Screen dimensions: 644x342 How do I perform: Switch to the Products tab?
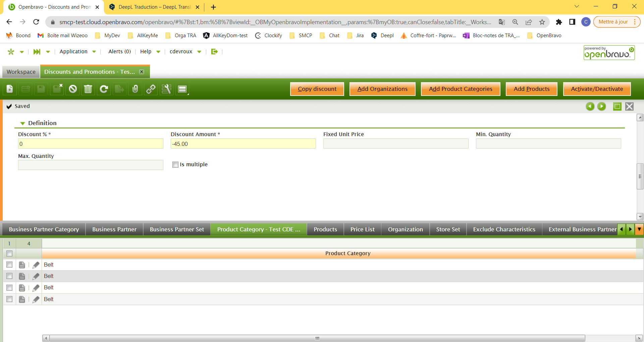(x=325, y=229)
